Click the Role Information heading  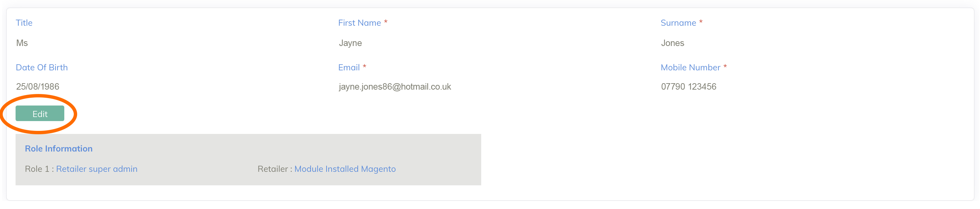[x=59, y=148]
